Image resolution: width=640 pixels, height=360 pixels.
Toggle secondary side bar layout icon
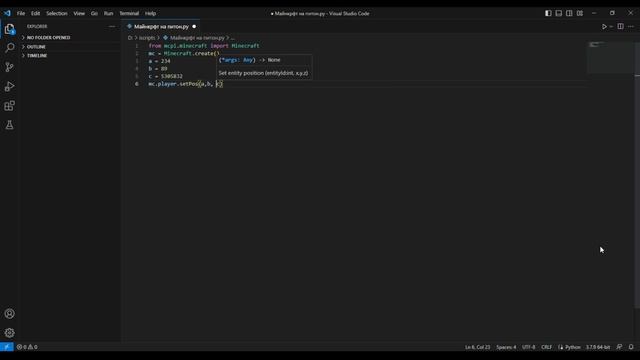pos(569,13)
